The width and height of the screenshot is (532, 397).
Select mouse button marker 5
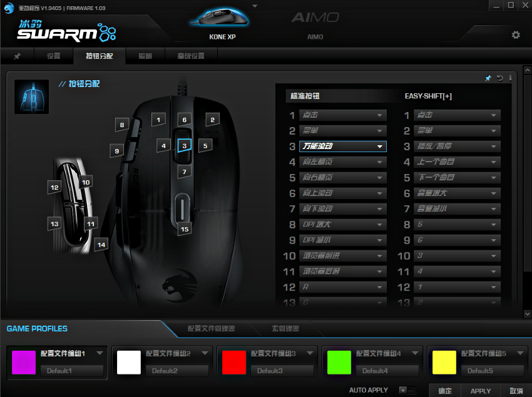(205, 145)
